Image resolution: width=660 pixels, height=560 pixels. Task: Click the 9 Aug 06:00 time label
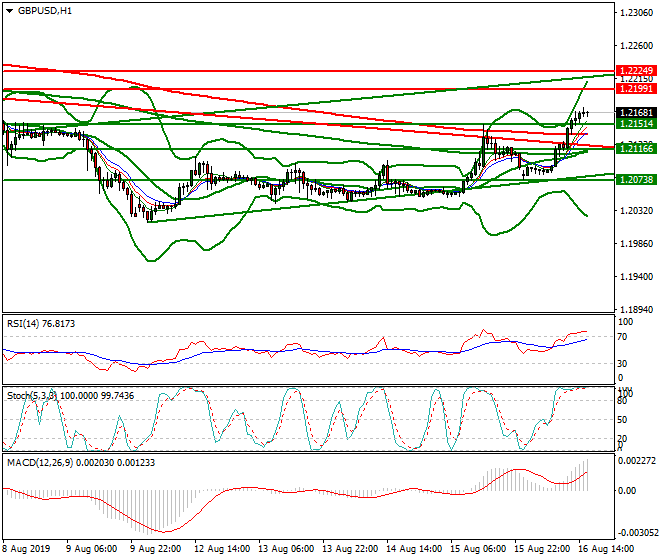[91, 549]
